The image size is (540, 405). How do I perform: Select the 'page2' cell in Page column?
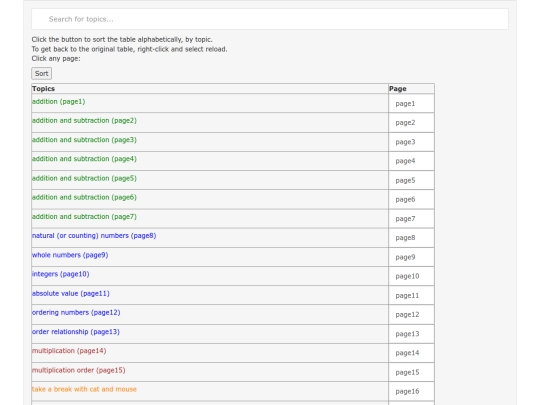(411, 123)
